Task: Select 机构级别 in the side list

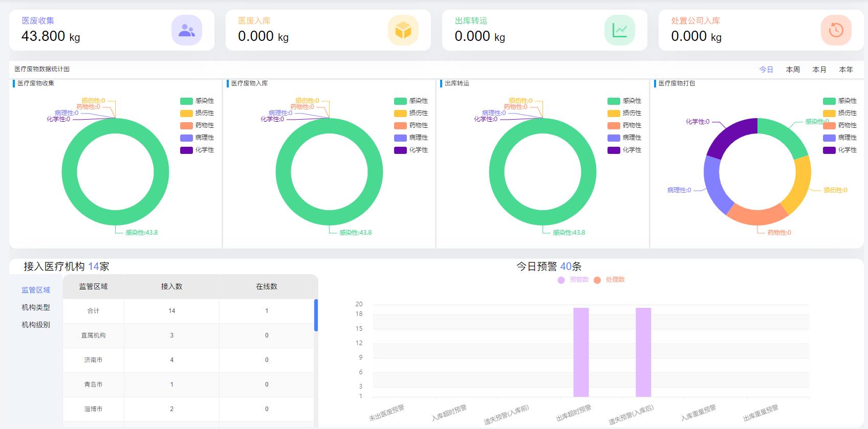Action: click(x=36, y=325)
